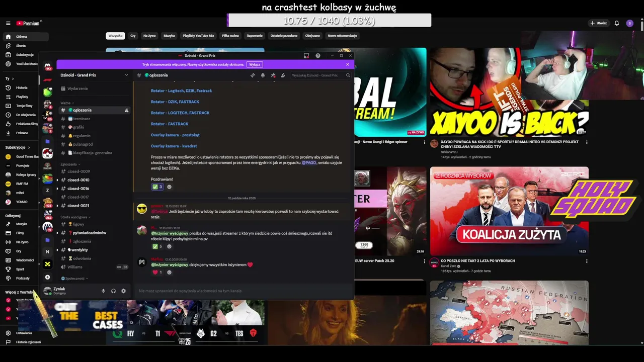Open Wydarzenia events in Discord
The height and width of the screenshot is (362, 644).
94,88
